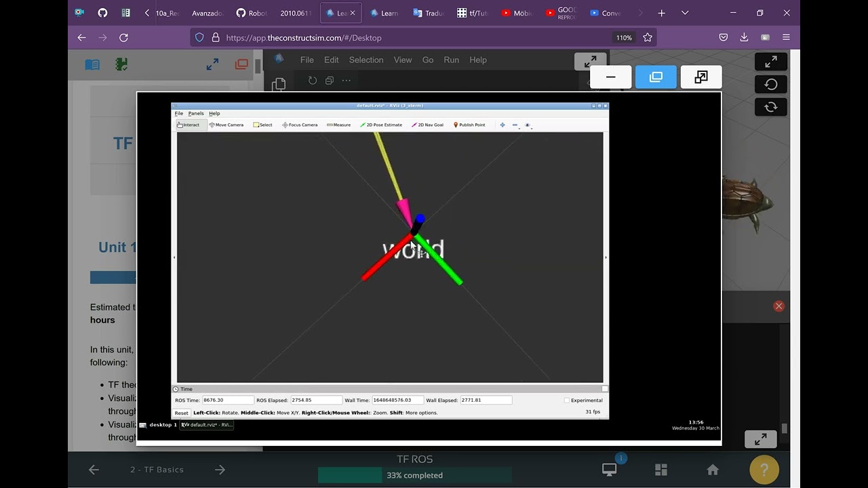Screen dimensions: 868x488
Task: Go to previous unit with left arrow
Action: click(94, 470)
